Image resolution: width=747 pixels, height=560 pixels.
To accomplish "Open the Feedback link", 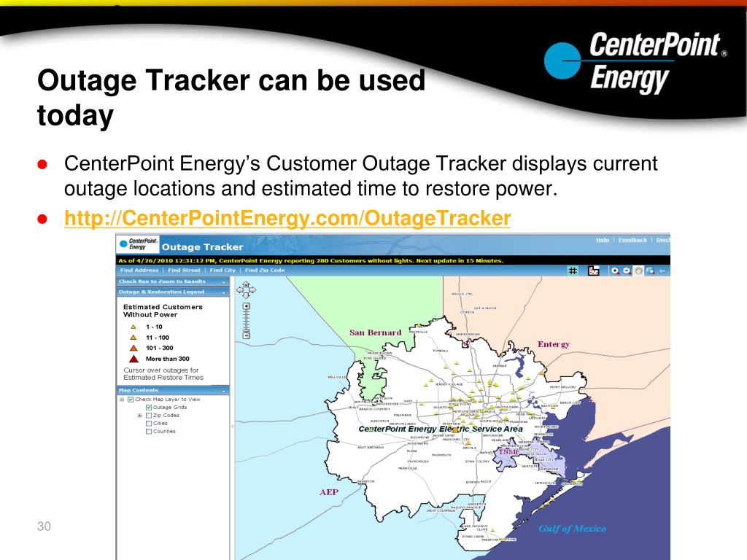I will click(632, 239).
